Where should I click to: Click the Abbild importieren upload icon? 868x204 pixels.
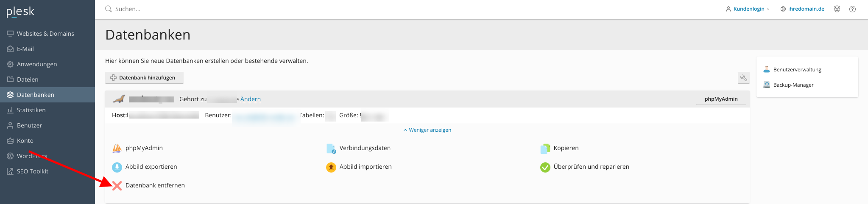[331, 167]
